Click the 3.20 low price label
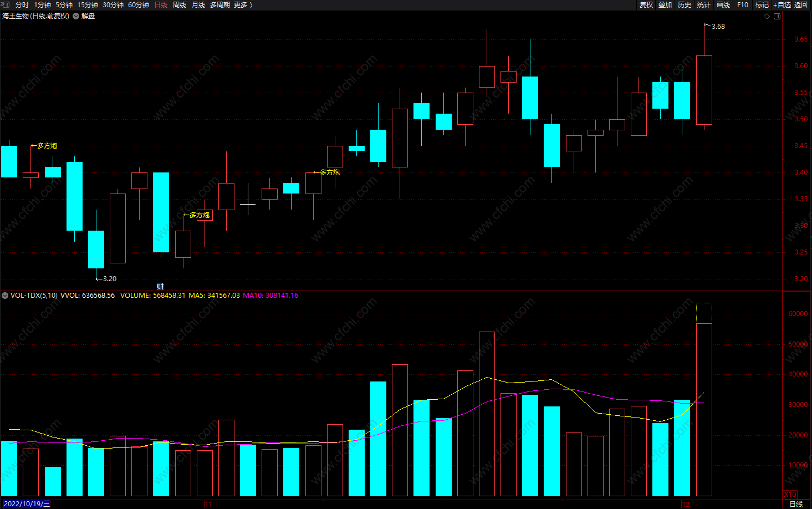This screenshot has height=509, width=812. pos(109,279)
